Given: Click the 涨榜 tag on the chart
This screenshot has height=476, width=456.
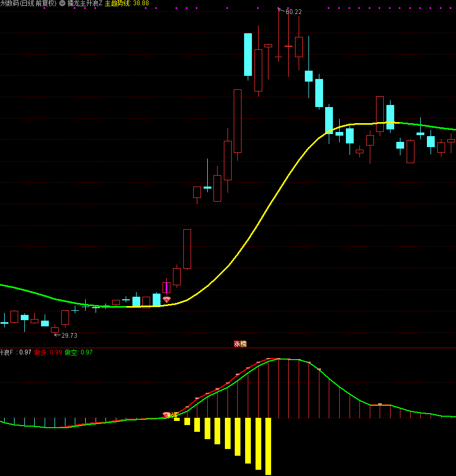Looking at the screenshot, I should (240, 343).
